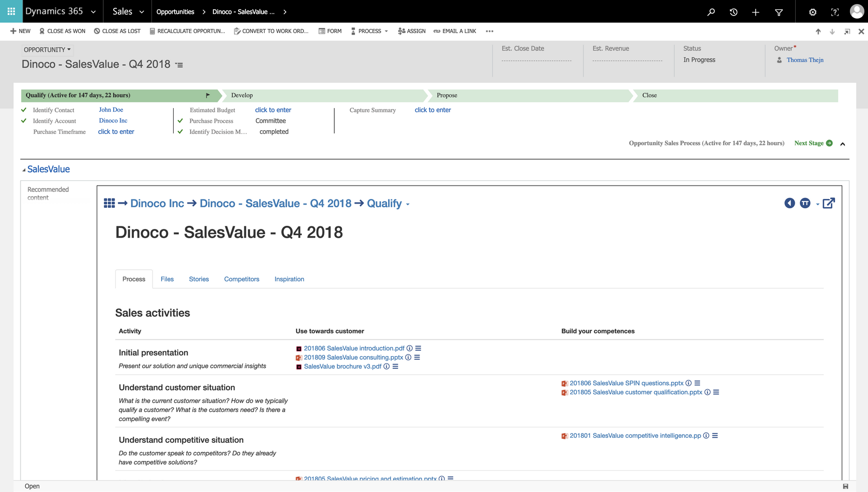Image resolution: width=868 pixels, height=492 pixels.
Task: Click the search magnifier icon
Action: tap(711, 12)
